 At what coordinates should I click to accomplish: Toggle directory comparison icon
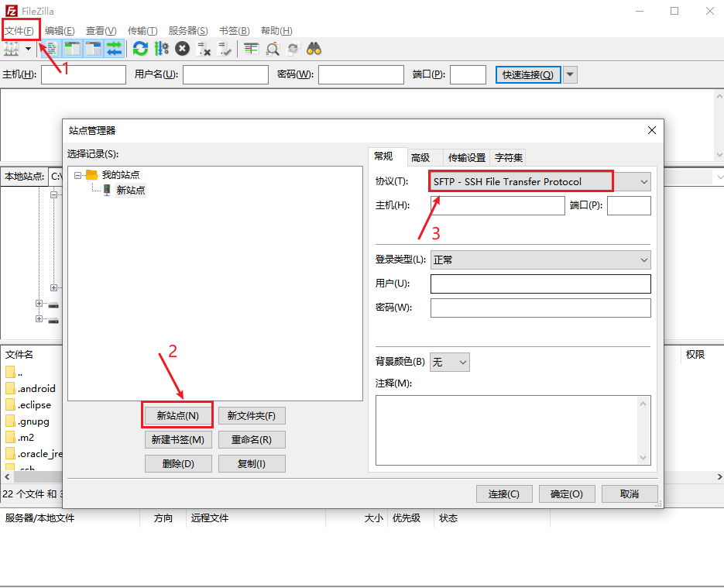(x=273, y=49)
